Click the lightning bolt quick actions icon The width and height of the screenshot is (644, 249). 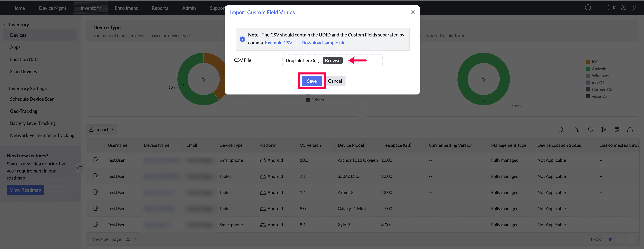click(x=634, y=8)
